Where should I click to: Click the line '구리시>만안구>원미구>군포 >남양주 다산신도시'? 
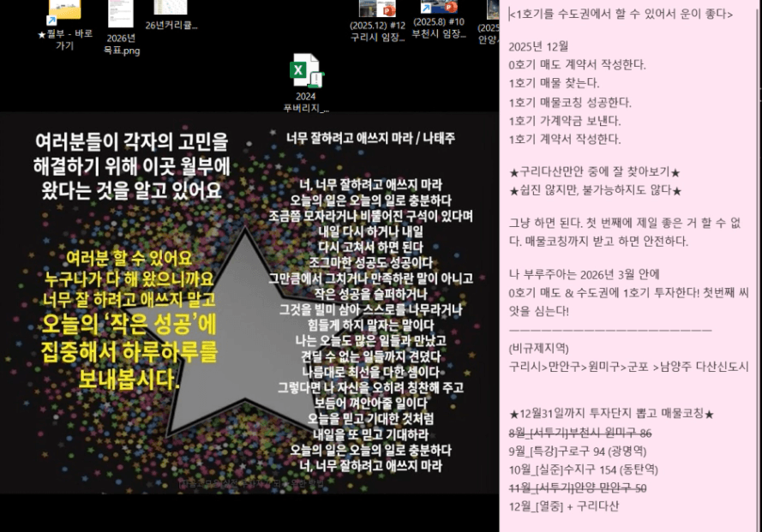(x=628, y=367)
